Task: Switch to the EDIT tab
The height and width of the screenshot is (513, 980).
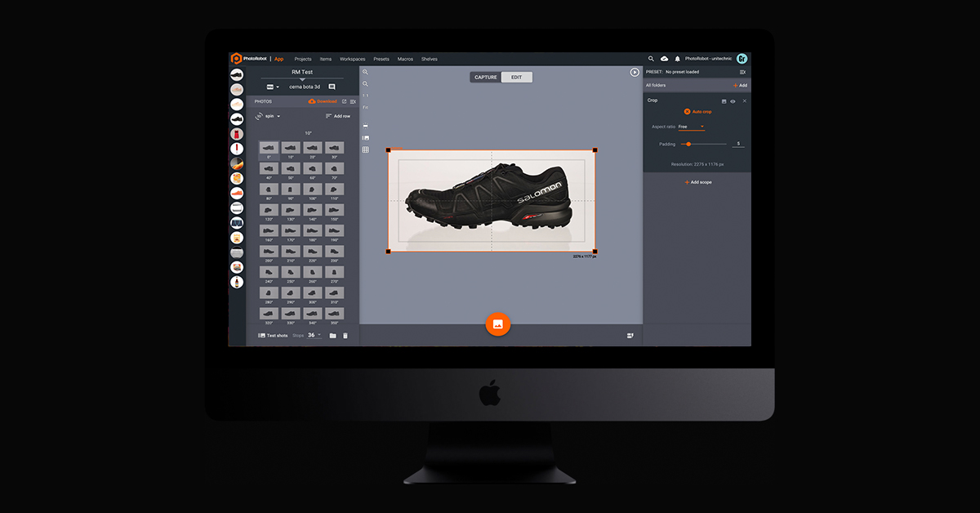Action: pyautogui.click(x=518, y=76)
